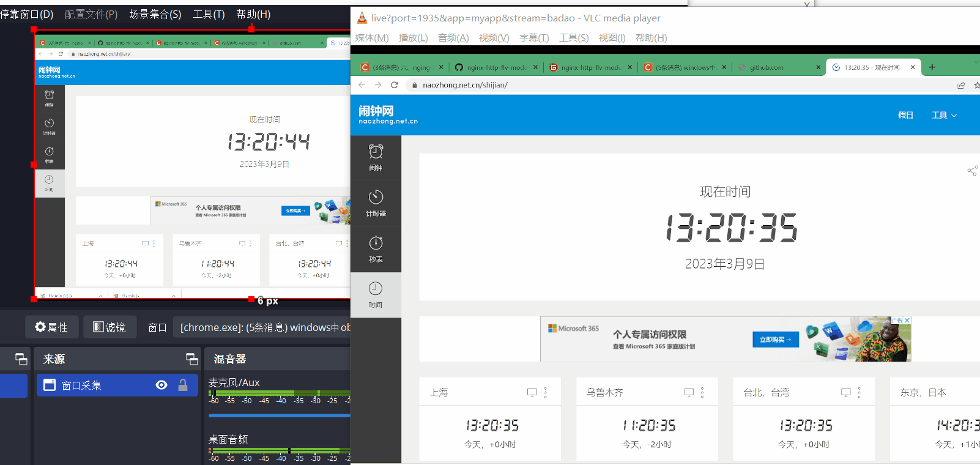Select the 窗口采集 source row in OBS
Screen dimensions: 980x465
tap(117, 385)
